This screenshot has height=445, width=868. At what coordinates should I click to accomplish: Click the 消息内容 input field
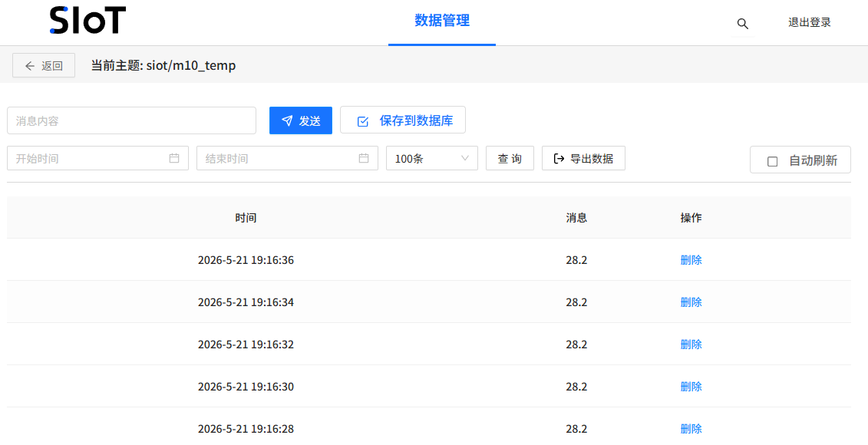click(x=131, y=120)
